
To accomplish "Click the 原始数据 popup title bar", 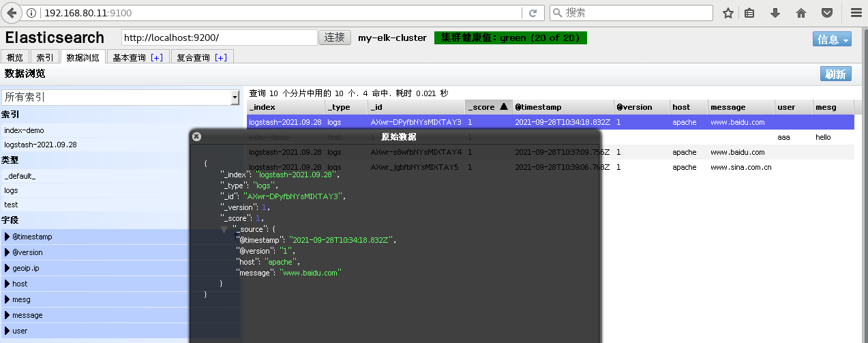I will coord(395,136).
